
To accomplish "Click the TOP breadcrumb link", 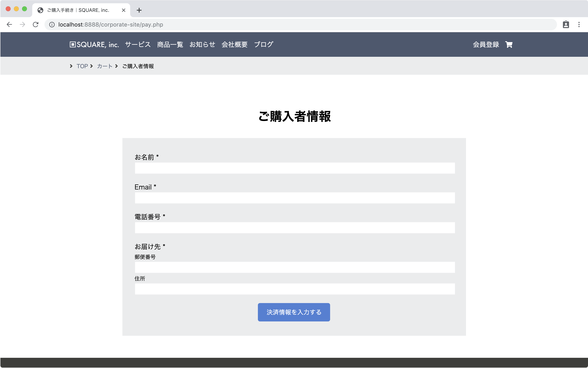I will (82, 66).
